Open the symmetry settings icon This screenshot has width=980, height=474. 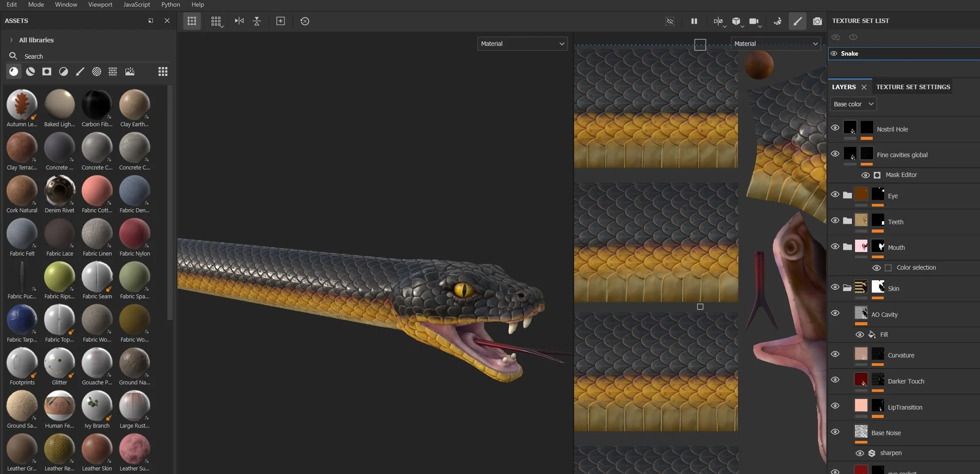click(719, 21)
